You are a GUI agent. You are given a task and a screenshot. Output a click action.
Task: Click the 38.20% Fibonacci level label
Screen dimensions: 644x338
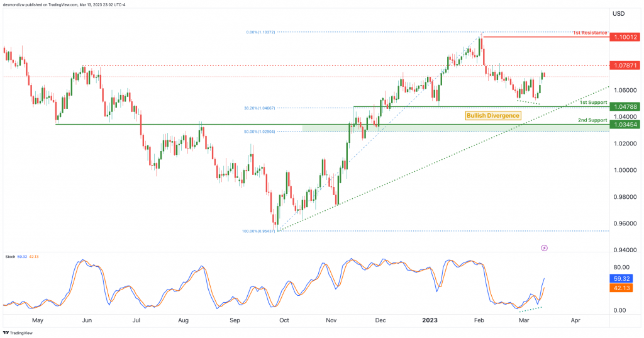coord(260,108)
